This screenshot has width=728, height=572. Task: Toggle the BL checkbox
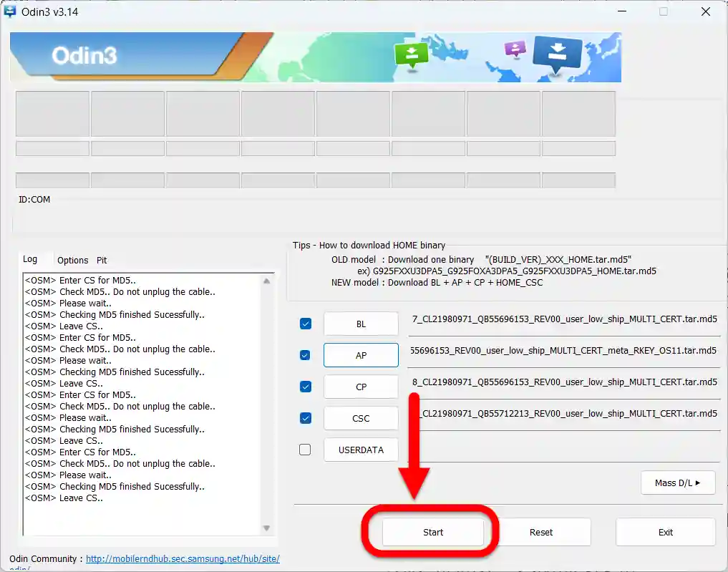tap(306, 324)
